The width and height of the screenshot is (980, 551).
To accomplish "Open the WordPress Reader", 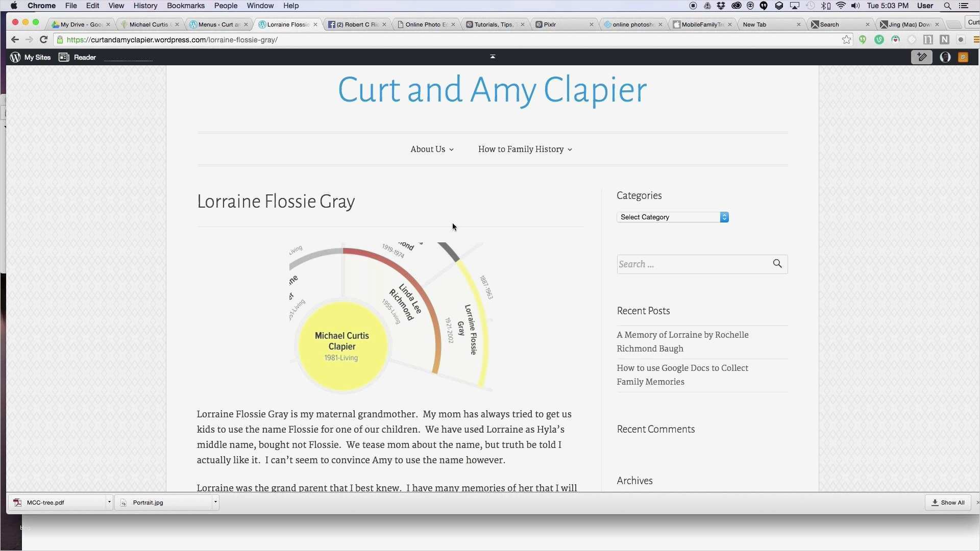I will click(78, 58).
